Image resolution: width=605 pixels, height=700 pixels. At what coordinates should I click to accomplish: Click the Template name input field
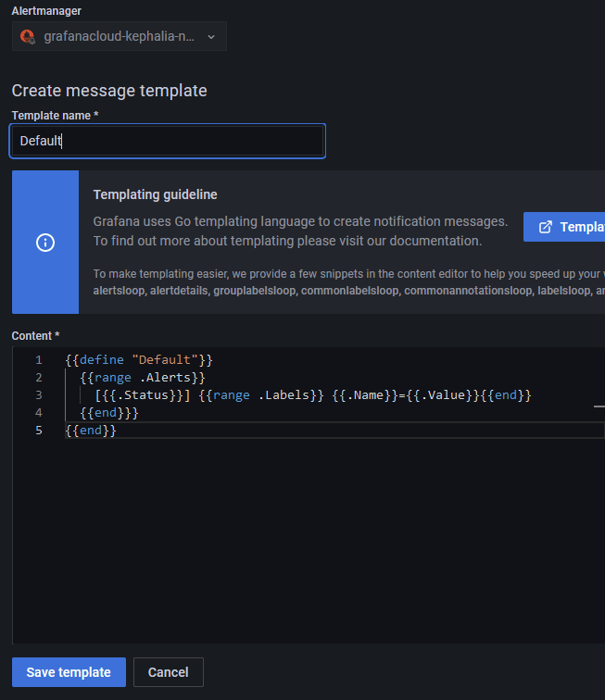click(x=168, y=141)
